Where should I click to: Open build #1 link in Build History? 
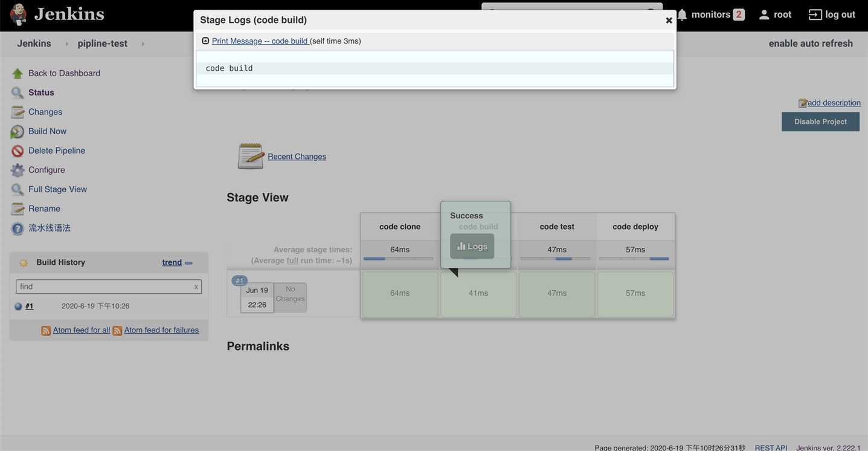(x=30, y=307)
